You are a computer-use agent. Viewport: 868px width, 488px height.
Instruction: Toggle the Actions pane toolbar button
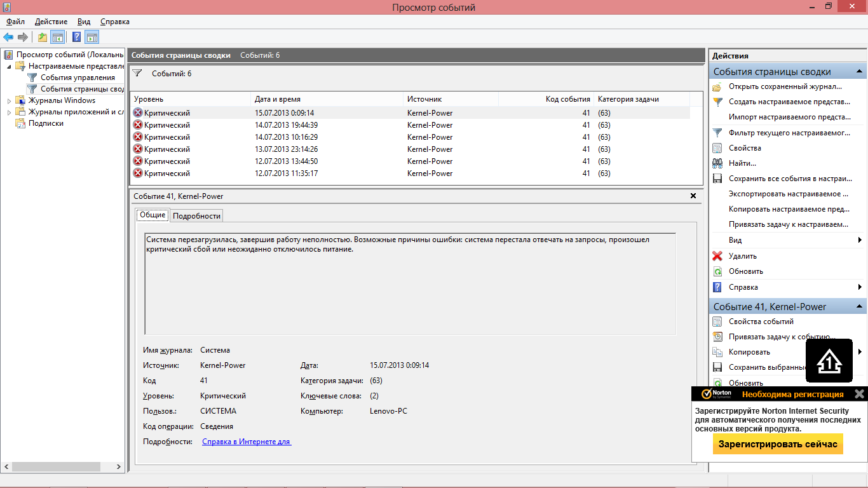pyautogui.click(x=92, y=37)
